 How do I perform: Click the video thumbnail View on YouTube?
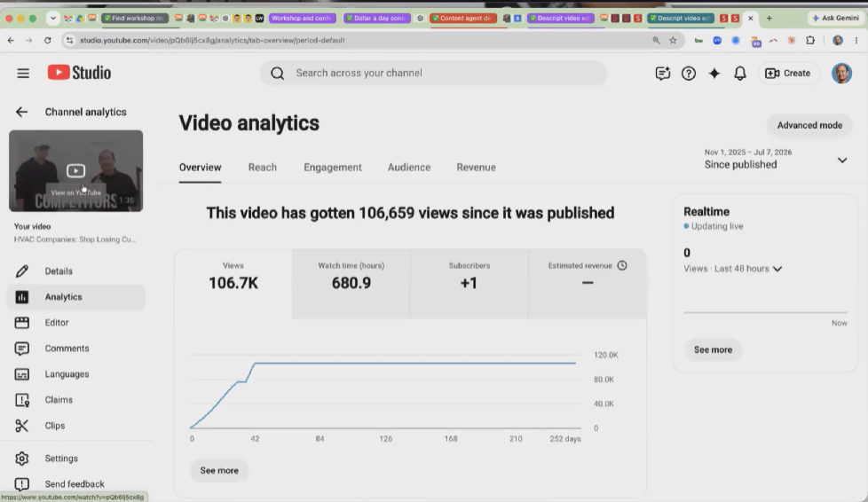75,171
